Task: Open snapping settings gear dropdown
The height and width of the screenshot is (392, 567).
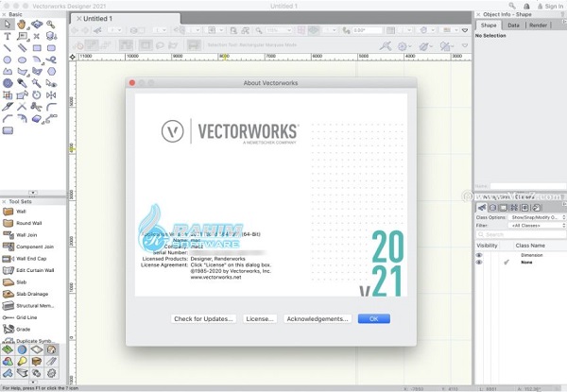Action: point(404,46)
